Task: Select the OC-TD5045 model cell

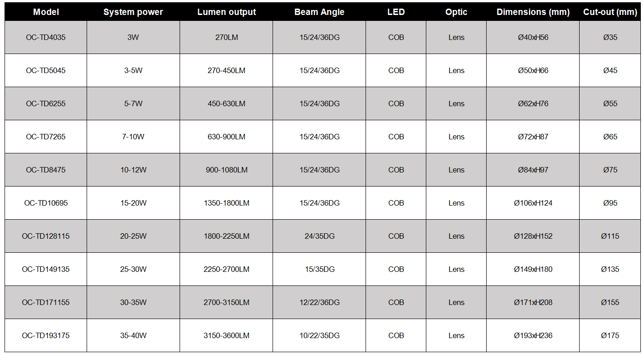Action: coord(46,70)
